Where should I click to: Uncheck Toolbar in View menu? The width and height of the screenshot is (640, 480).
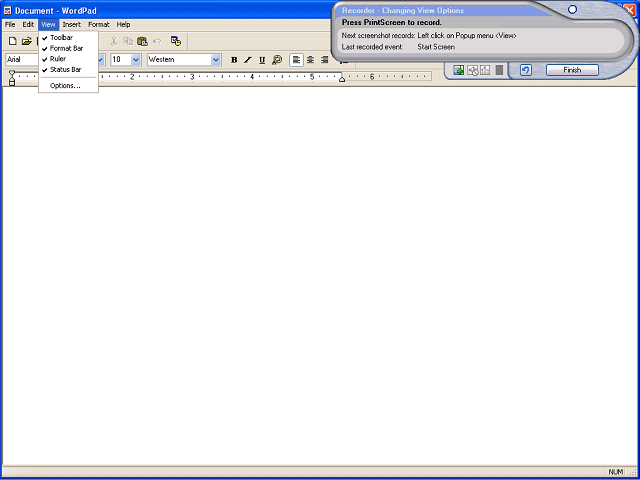[x=69, y=38]
